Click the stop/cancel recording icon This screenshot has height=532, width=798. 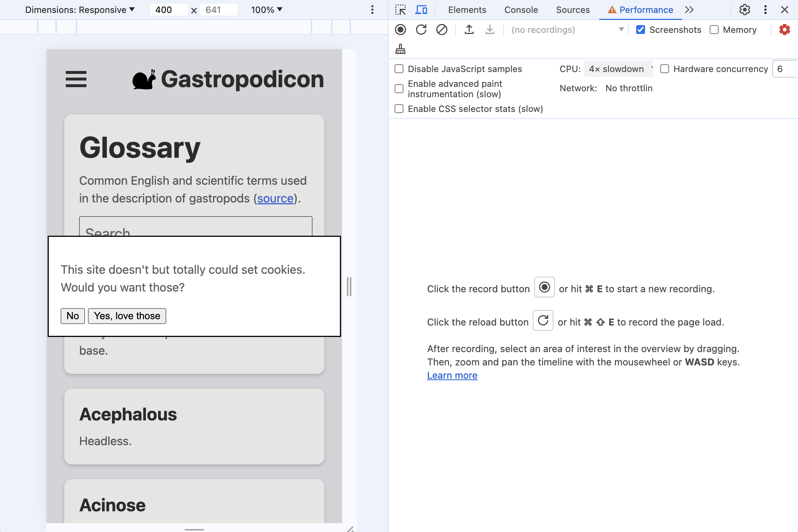tap(442, 29)
